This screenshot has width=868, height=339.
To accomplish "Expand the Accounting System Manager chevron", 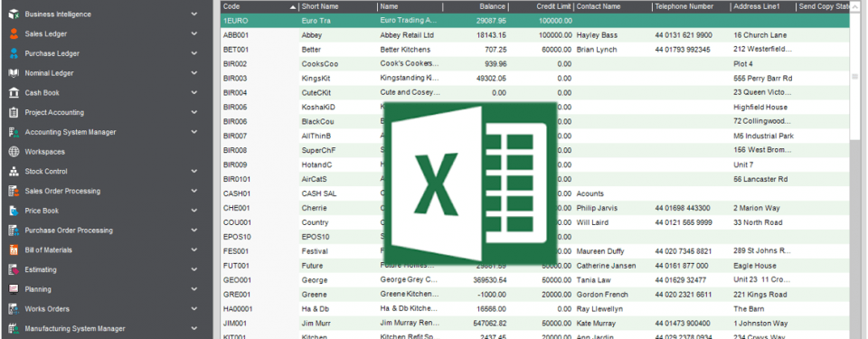I will 193,132.
